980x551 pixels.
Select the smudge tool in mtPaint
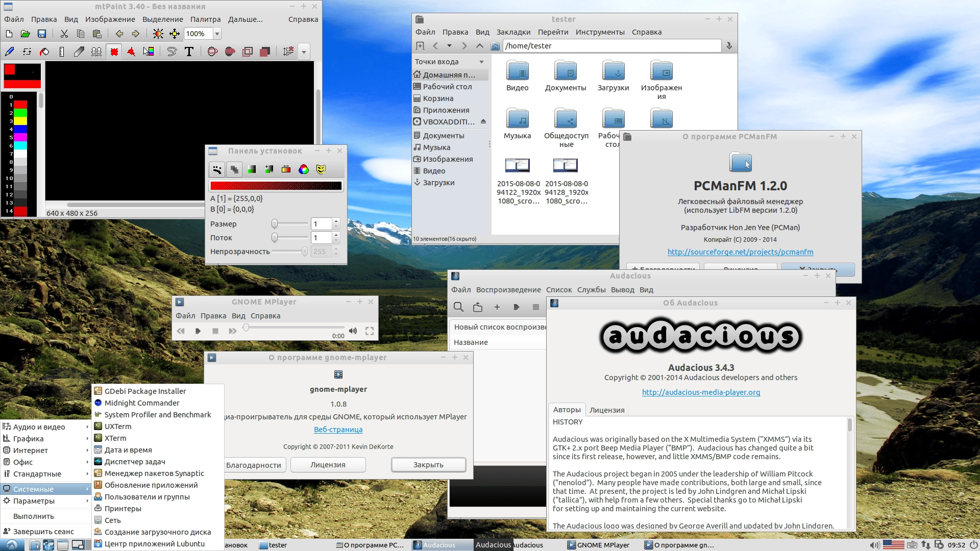[79, 52]
